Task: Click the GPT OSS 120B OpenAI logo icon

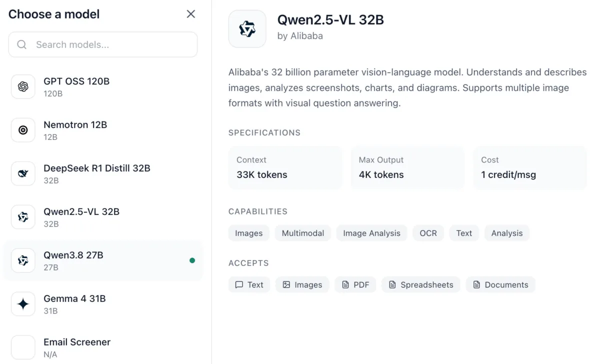Action: [23, 86]
